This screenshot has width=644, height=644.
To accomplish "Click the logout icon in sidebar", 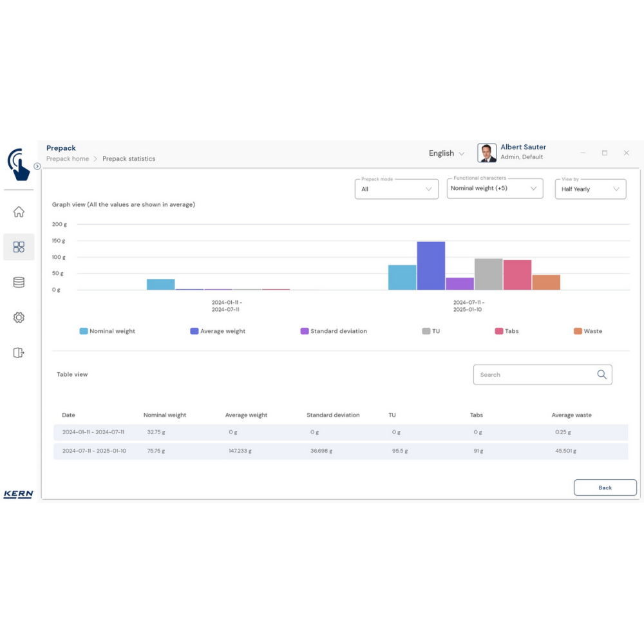I will [x=19, y=352].
